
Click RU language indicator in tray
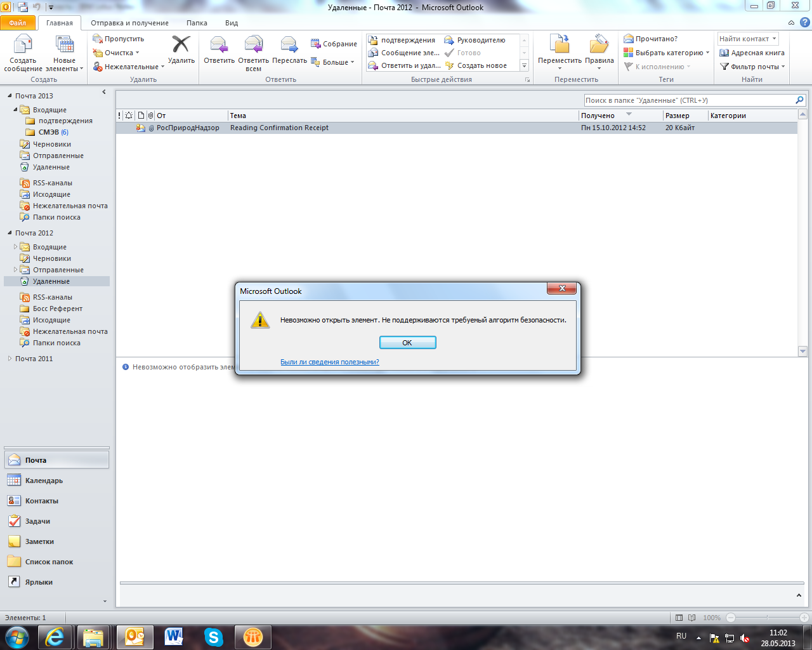point(681,636)
